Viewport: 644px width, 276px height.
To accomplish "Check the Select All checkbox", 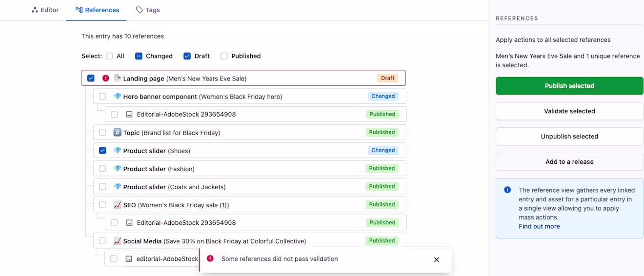I will 109,56.
